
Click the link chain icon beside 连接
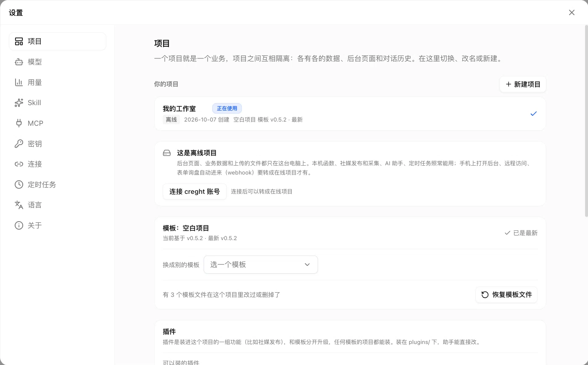[19, 164]
